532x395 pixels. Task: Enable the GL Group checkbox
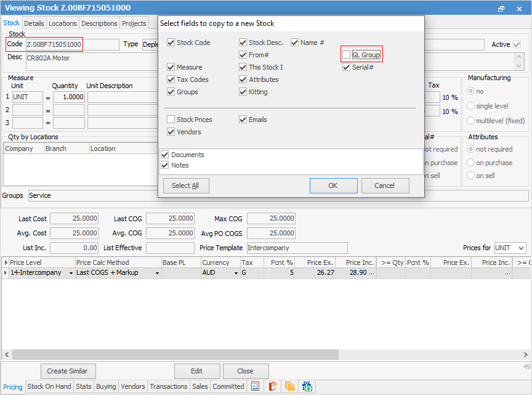tap(347, 55)
